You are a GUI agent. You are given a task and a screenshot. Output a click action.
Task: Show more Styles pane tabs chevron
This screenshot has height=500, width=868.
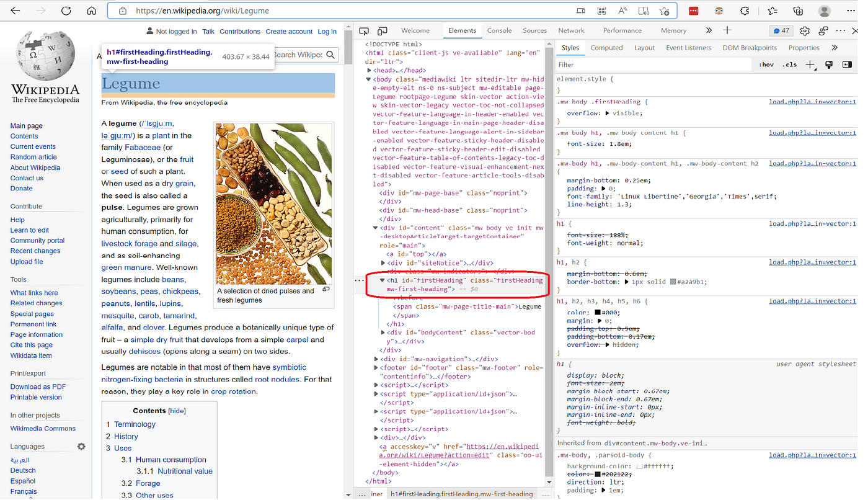click(x=835, y=48)
